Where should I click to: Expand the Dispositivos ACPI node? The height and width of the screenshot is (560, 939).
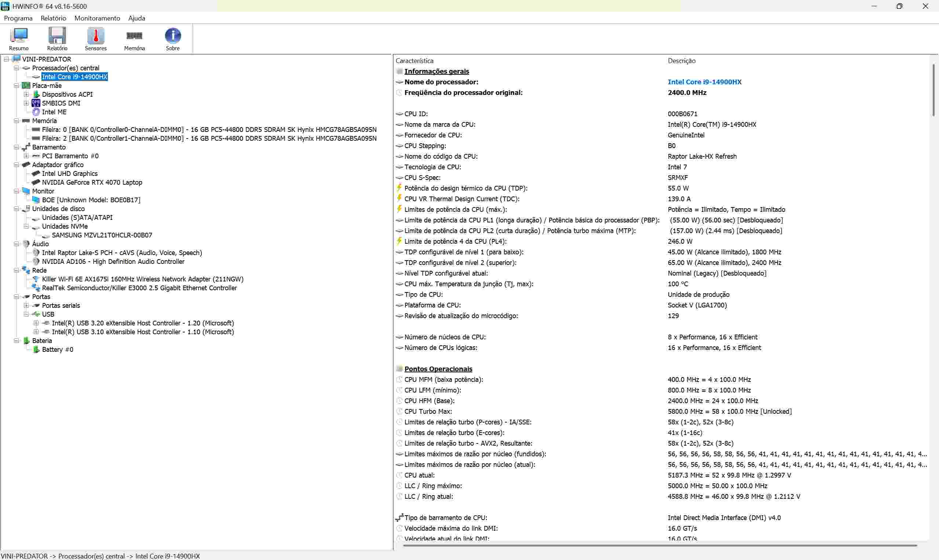tap(26, 94)
